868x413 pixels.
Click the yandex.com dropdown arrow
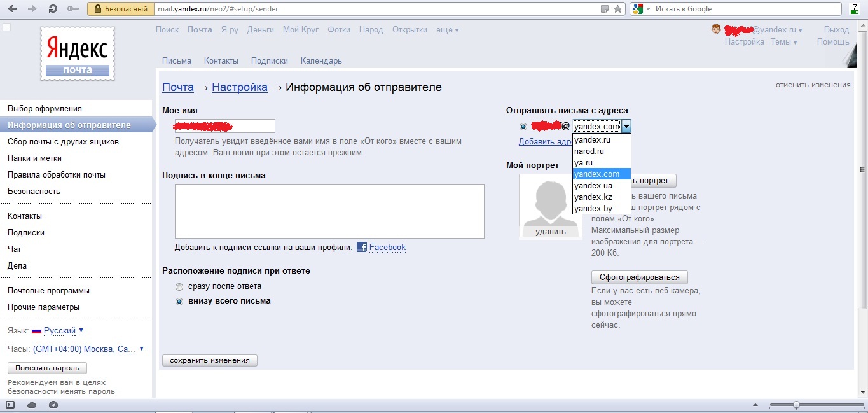(x=626, y=126)
